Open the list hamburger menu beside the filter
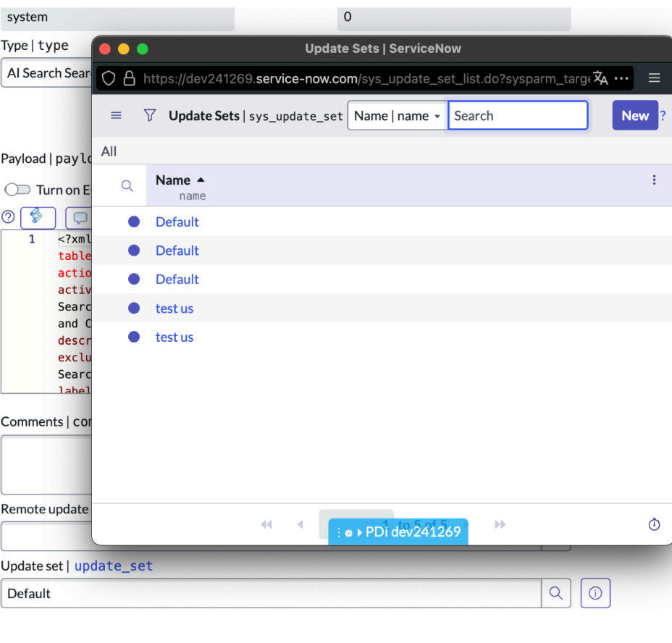 116,116
